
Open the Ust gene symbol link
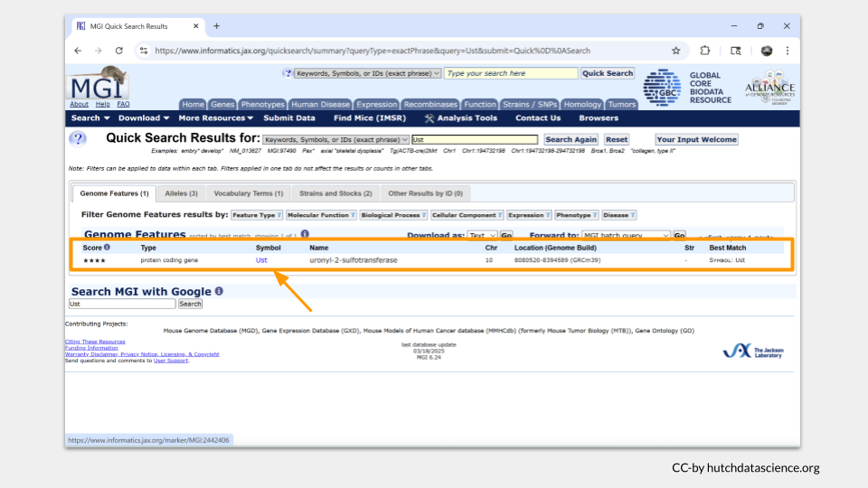pos(261,260)
